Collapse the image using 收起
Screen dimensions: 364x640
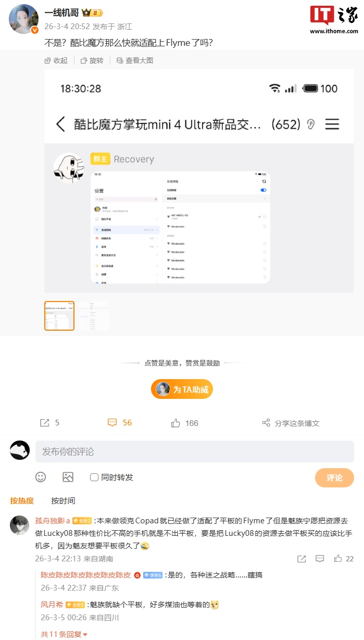(56, 60)
